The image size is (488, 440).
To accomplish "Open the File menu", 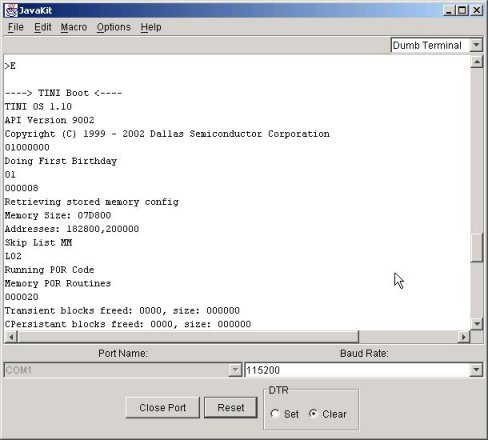I will pos(16,27).
